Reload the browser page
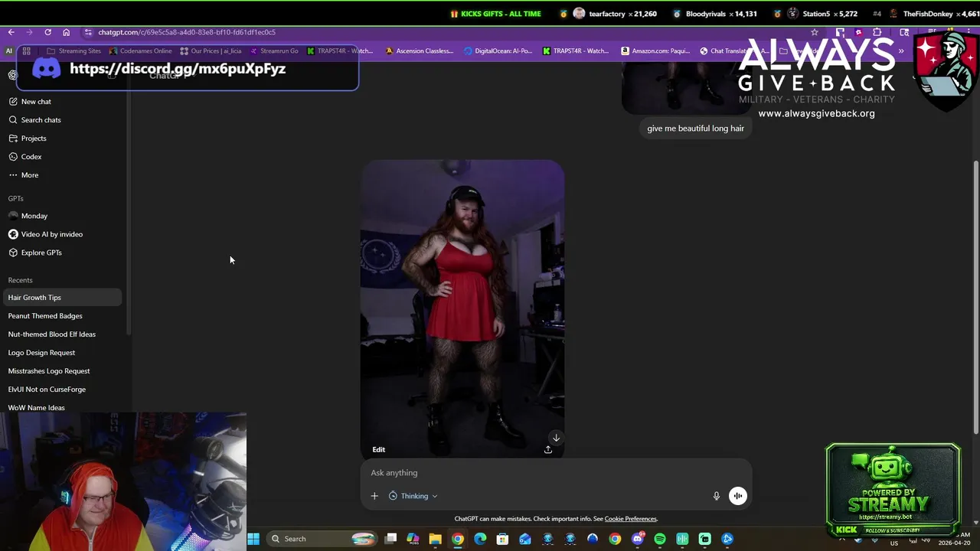The width and height of the screenshot is (980, 551). [47, 32]
